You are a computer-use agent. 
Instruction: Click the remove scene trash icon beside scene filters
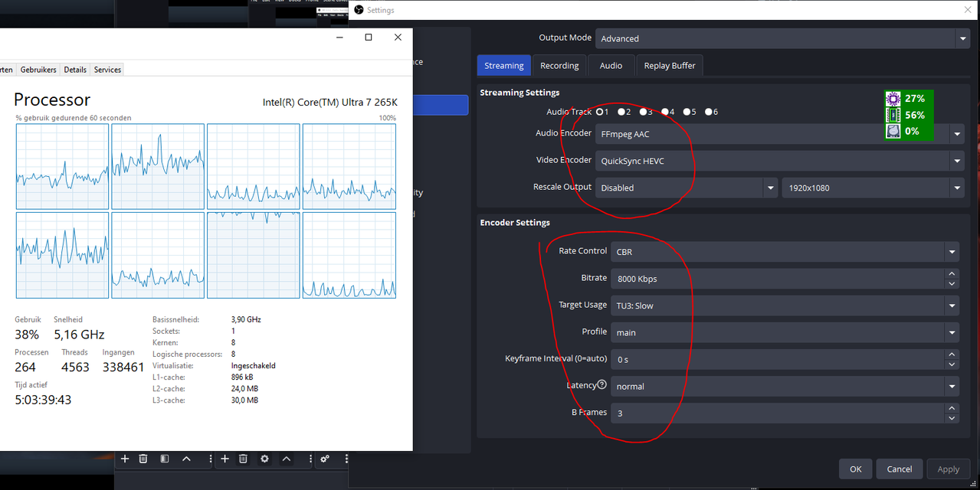(x=143, y=459)
